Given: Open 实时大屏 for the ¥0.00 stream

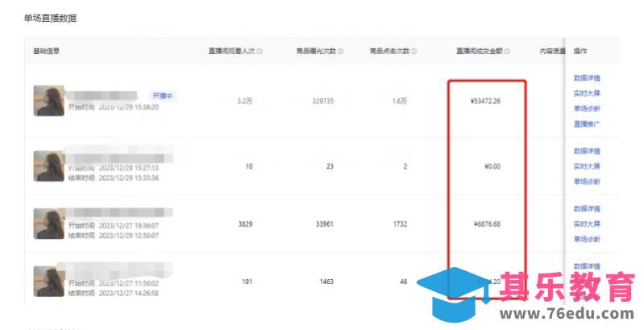Looking at the screenshot, I should [586, 166].
